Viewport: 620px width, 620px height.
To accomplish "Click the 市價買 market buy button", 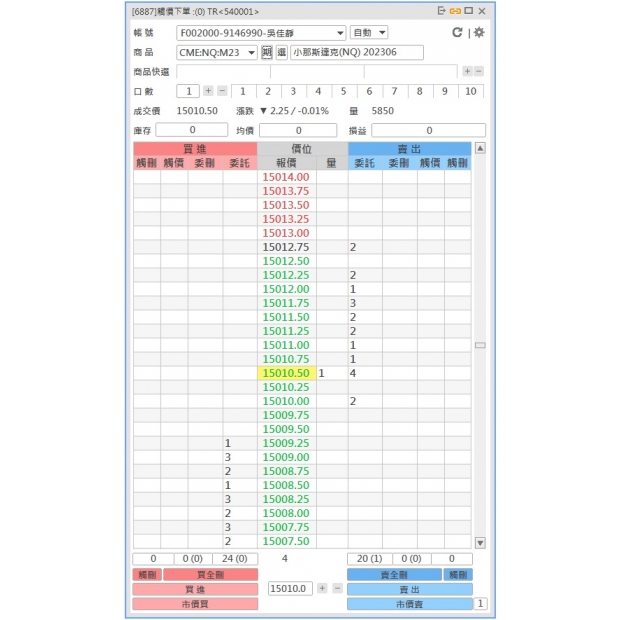I will [x=195, y=604].
